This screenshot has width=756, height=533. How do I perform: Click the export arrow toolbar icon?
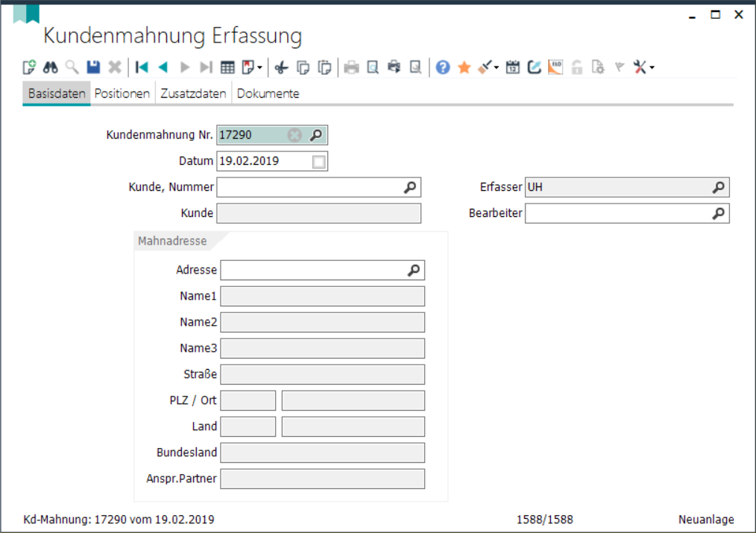coord(534,67)
